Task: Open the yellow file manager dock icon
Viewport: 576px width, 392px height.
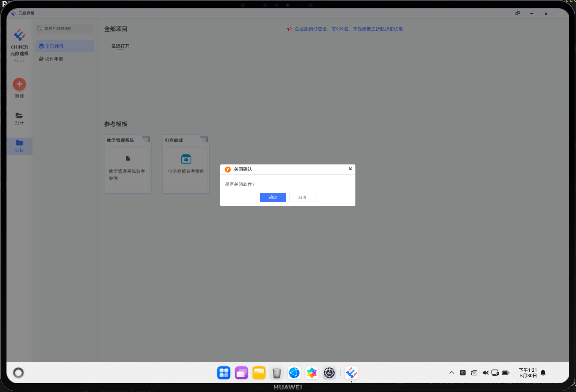Action: 259,373
